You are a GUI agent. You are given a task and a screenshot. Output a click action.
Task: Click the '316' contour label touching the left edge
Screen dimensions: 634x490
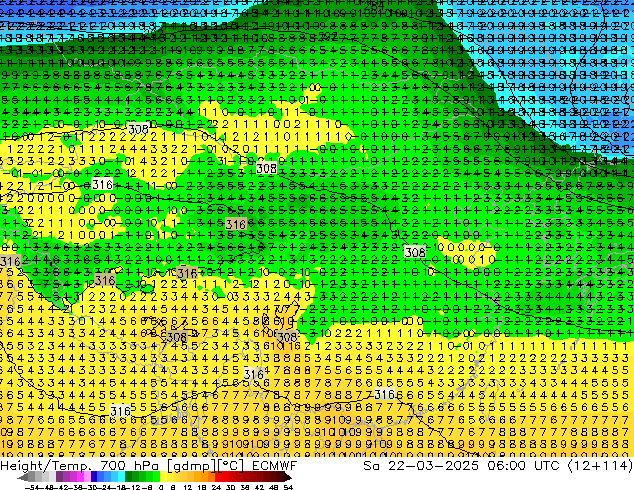click(10, 261)
